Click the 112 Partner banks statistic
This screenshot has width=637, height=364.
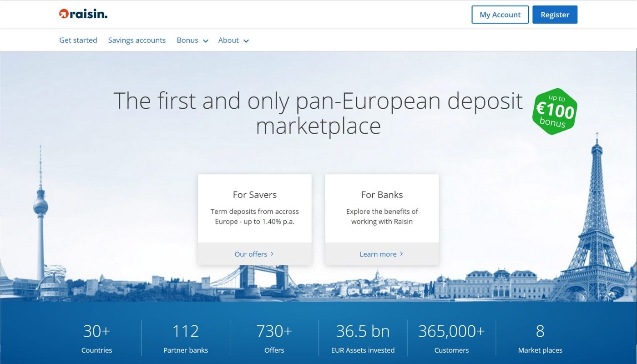[x=186, y=338]
